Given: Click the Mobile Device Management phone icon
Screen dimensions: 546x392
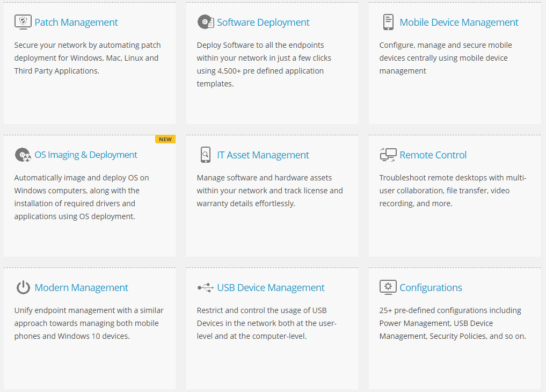Looking at the screenshot, I should pyautogui.click(x=388, y=22).
